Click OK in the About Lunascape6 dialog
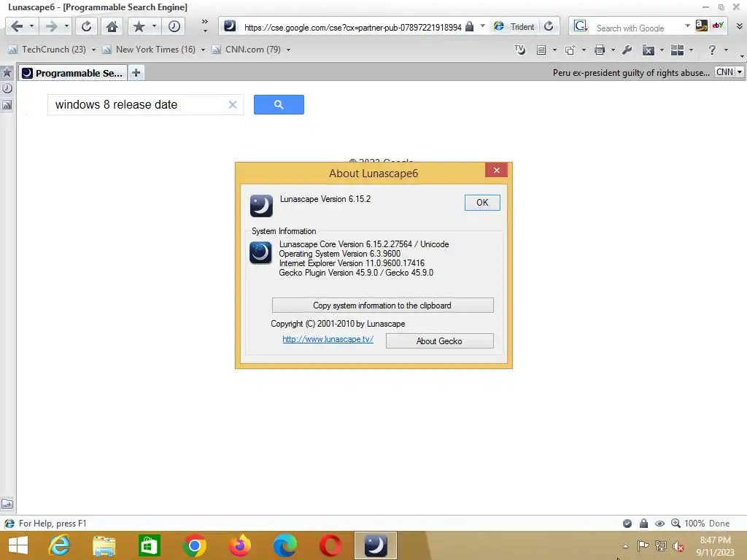 pyautogui.click(x=482, y=203)
